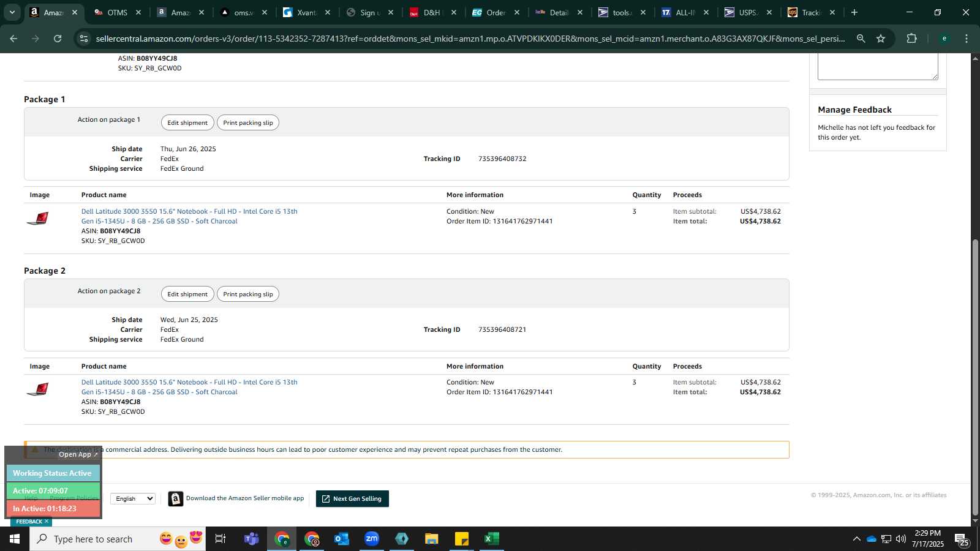Select Order Item ID text in Package 1

[x=500, y=221]
